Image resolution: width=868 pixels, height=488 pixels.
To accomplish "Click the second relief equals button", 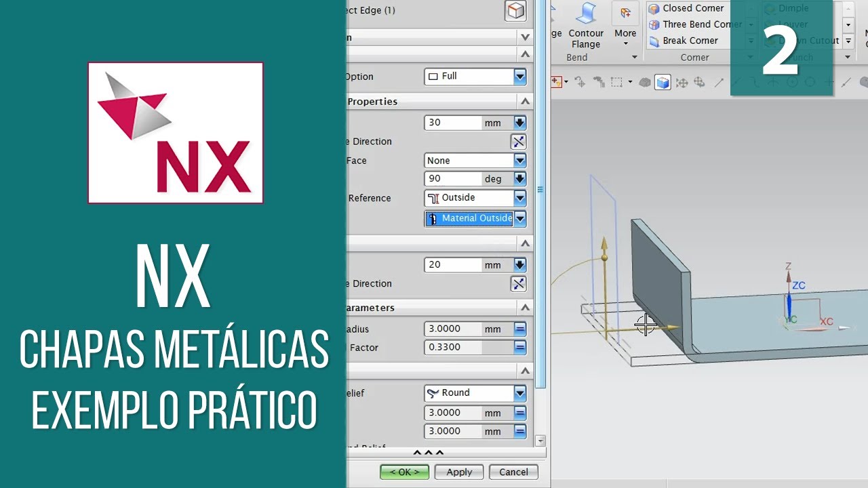I will (520, 431).
